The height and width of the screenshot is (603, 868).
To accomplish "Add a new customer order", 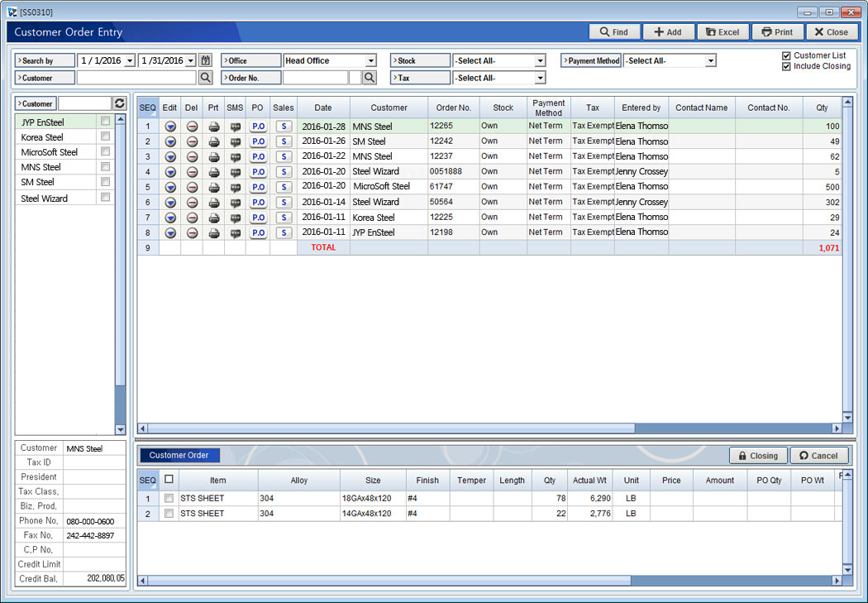I will click(x=668, y=32).
